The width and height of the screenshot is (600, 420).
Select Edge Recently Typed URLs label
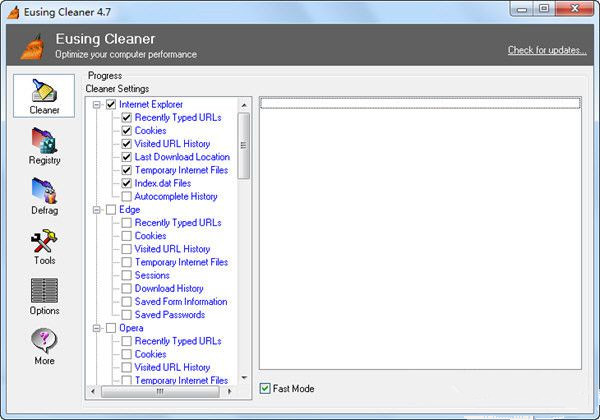(x=178, y=223)
